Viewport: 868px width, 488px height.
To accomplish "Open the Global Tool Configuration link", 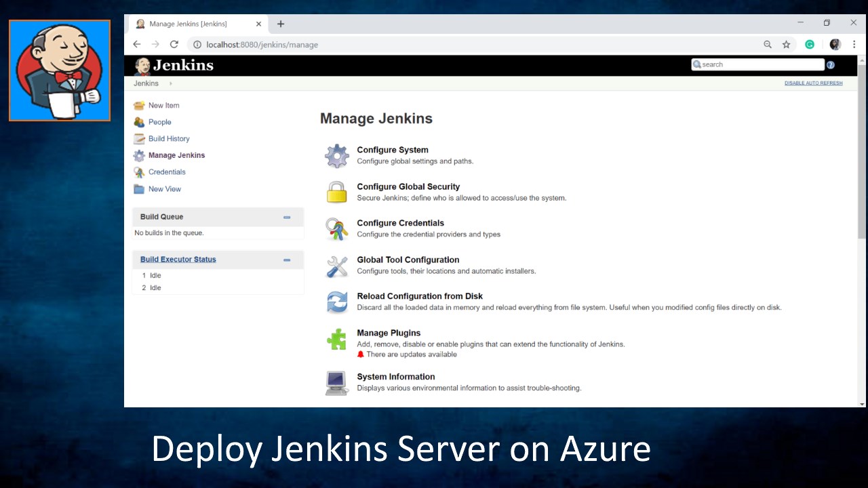I will 408,260.
